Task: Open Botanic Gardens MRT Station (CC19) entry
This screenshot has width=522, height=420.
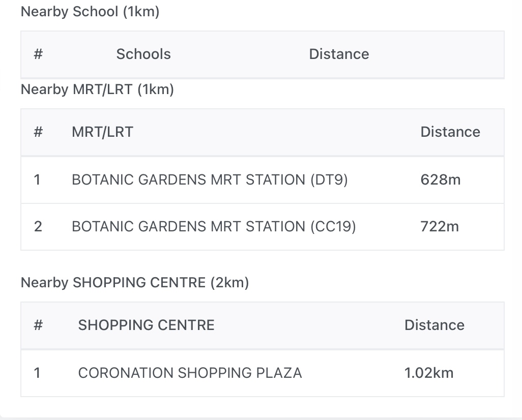Action: point(214,226)
